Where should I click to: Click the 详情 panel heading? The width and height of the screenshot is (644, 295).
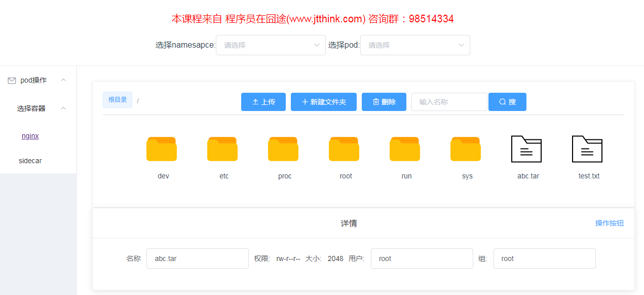[349, 224]
